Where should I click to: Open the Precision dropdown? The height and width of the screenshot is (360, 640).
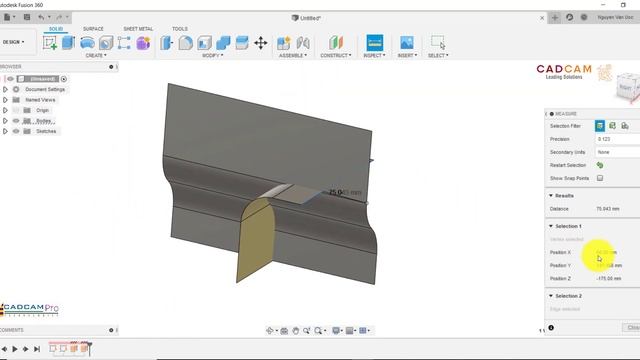point(617,139)
